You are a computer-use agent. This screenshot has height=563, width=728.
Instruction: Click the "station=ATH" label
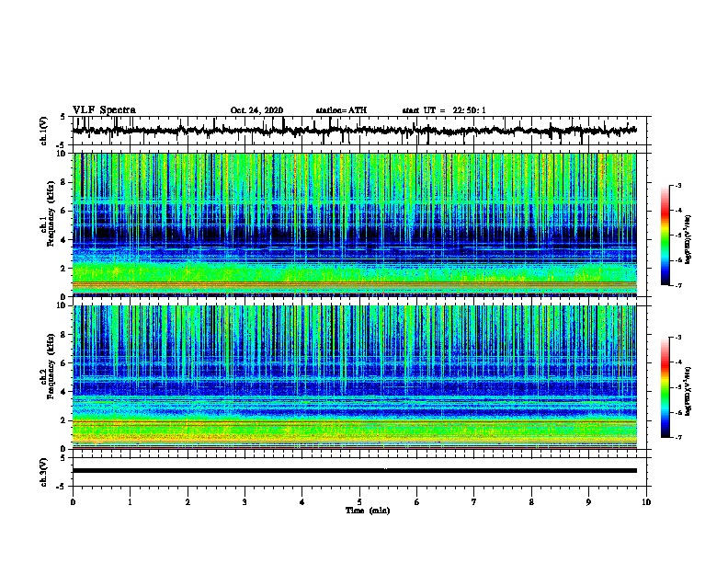(341, 110)
